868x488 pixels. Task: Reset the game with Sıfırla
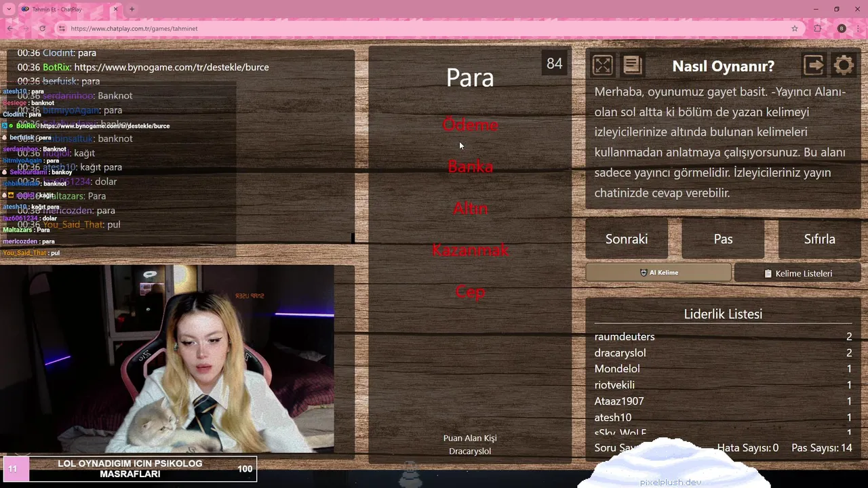point(819,239)
